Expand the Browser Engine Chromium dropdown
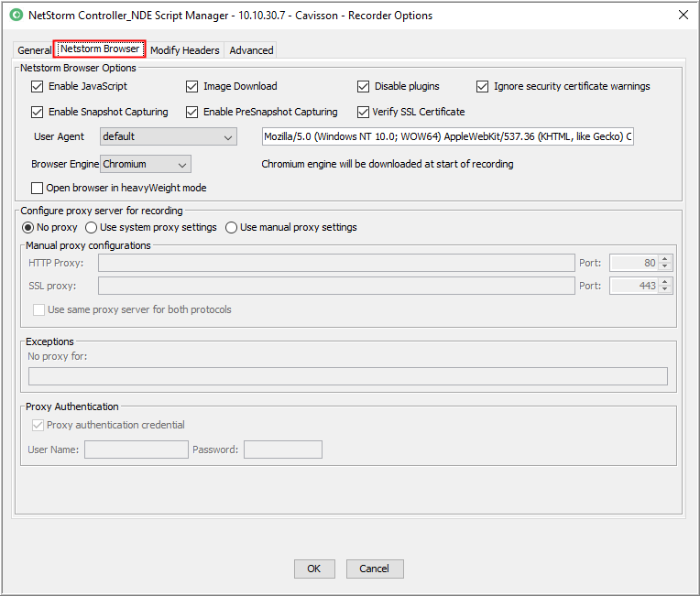 (x=146, y=164)
